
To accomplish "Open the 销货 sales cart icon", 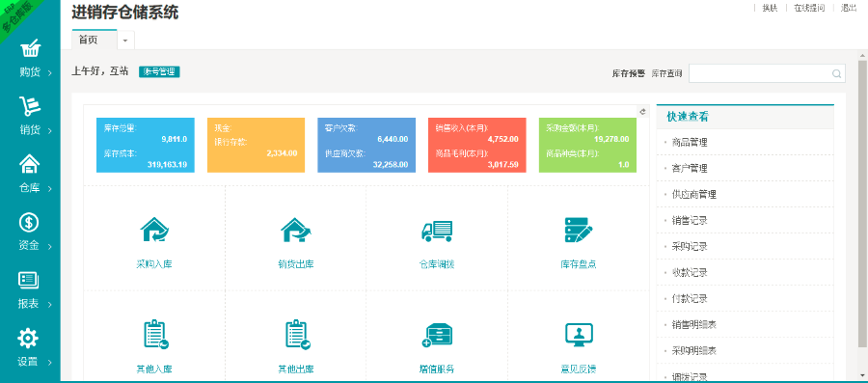I will click(x=30, y=106).
